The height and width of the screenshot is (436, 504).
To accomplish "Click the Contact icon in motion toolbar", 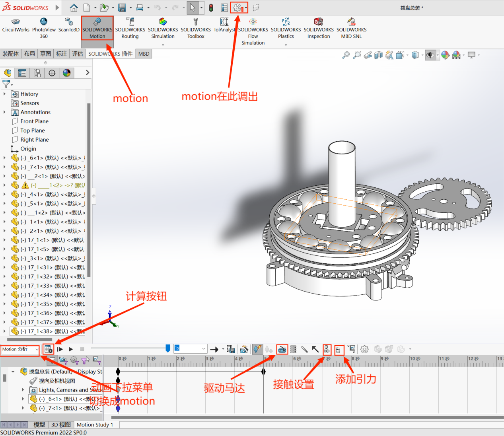I will [327, 349].
